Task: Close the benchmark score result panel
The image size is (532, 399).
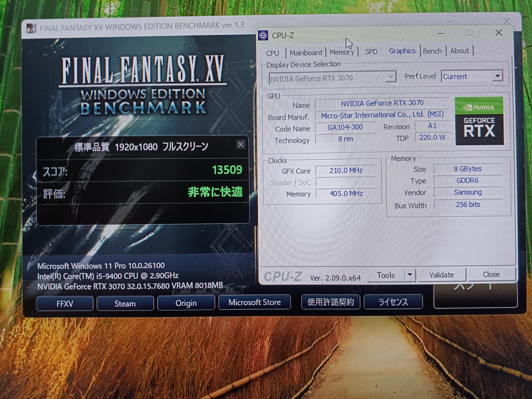Action: click(x=241, y=144)
